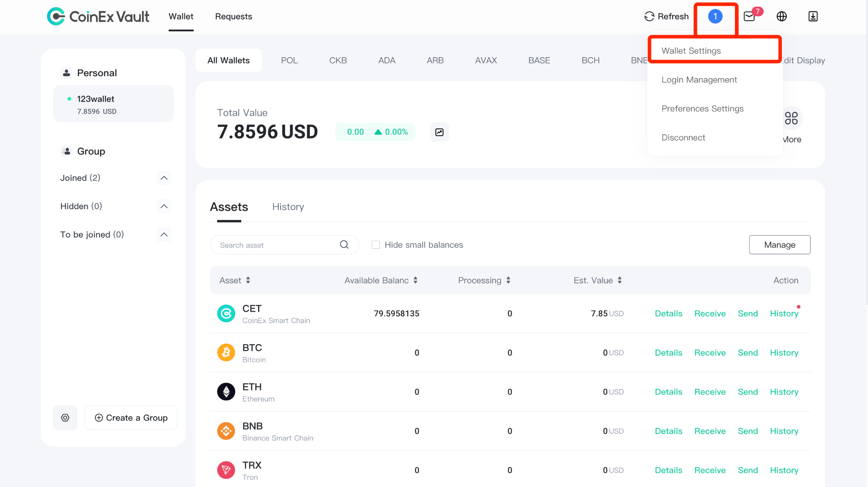Sort by Processing column arrows
Image resolution: width=868 pixels, height=487 pixels.
click(508, 280)
